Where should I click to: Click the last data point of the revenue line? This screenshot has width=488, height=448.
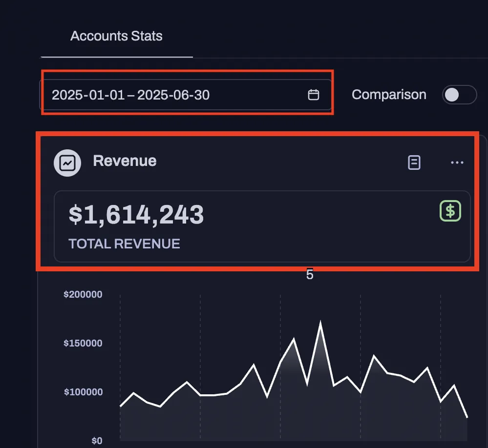click(x=467, y=417)
